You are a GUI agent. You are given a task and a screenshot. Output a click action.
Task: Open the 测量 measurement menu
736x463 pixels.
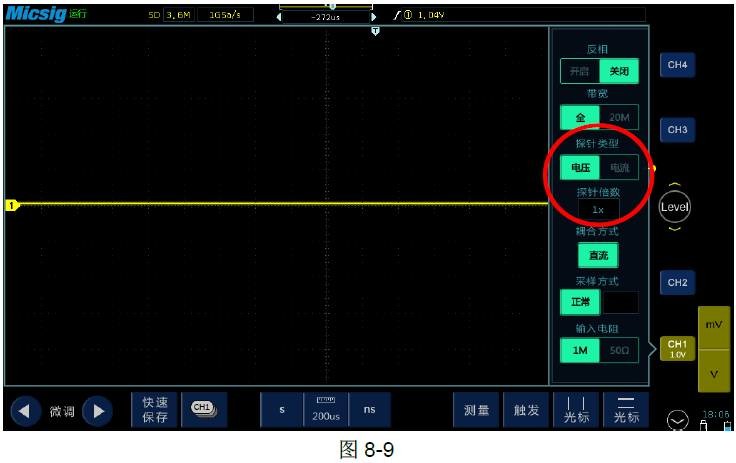[x=477, y=410]
